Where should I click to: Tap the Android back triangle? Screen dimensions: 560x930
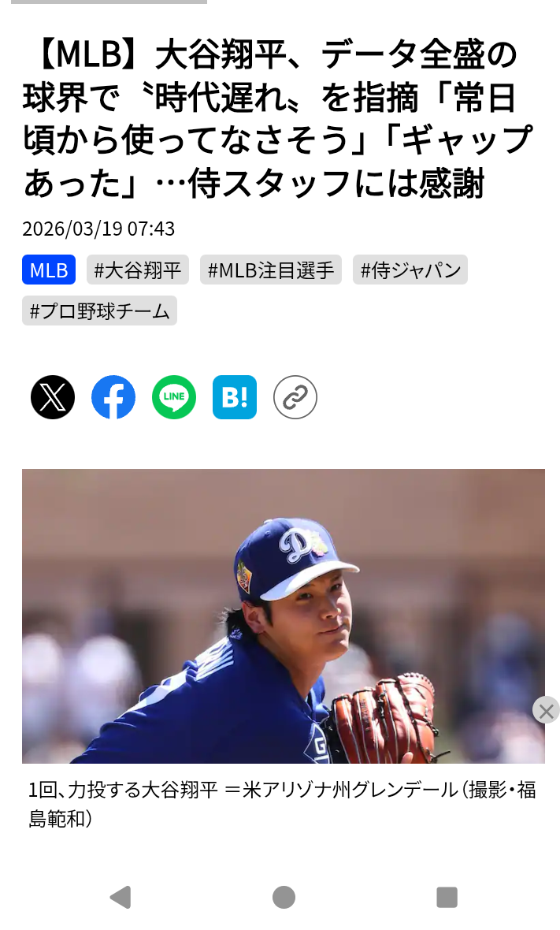point(121,898)
